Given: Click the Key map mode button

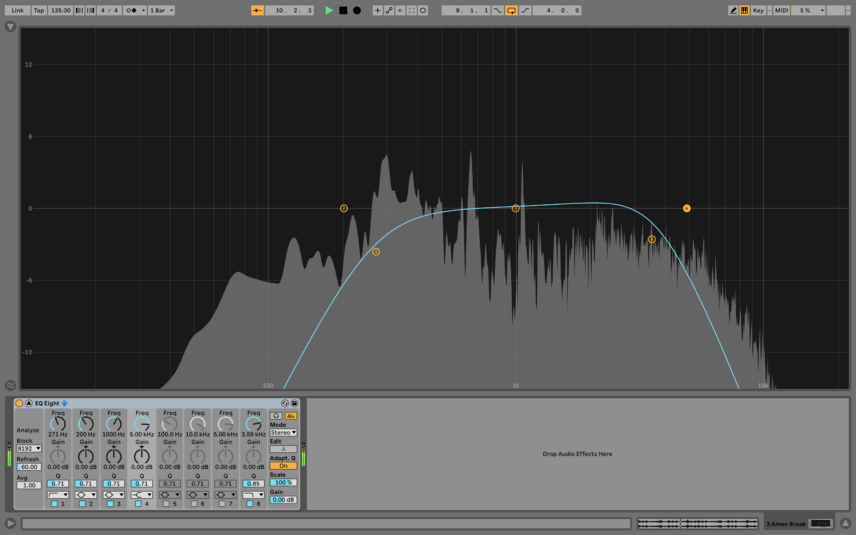Looking at the screenshot, I should (x=758, y=10).
